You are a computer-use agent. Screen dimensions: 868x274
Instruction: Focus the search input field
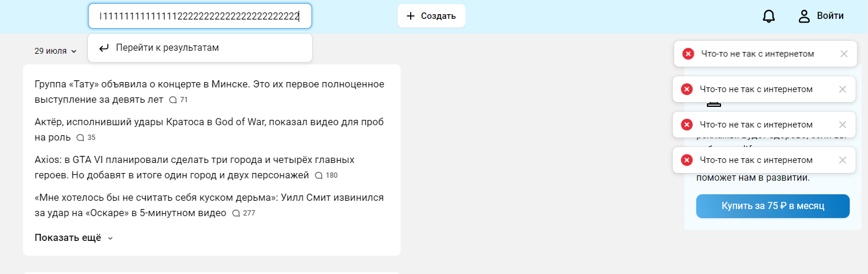(199, 16)
